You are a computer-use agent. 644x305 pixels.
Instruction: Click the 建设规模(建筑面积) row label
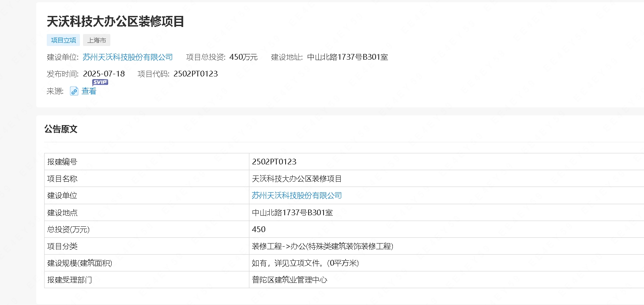coord(80,263)
